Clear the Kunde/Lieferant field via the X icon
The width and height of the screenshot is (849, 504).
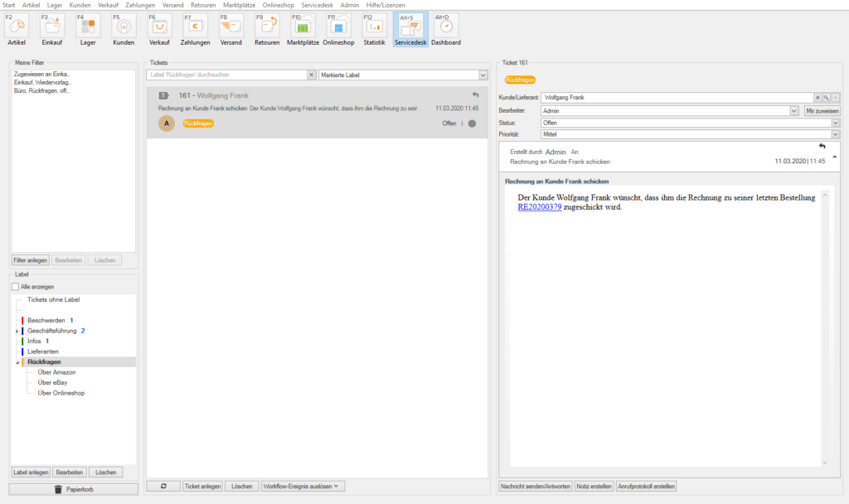(817, 98)
